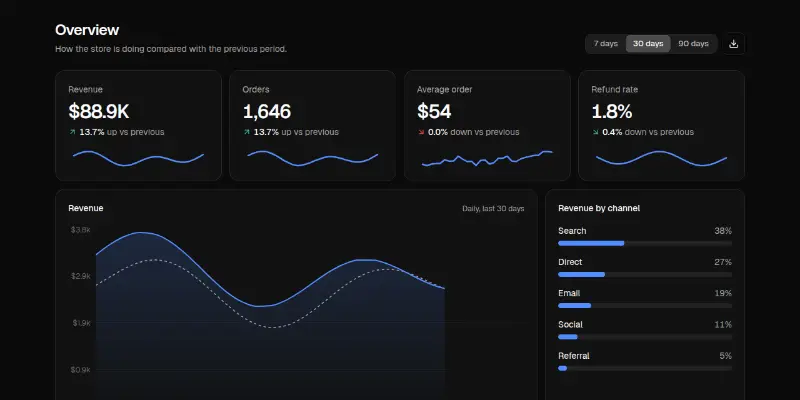Viewport: 800px width, 400px height.
Task: Click the download export icon button
Action: tap(734, 44)
